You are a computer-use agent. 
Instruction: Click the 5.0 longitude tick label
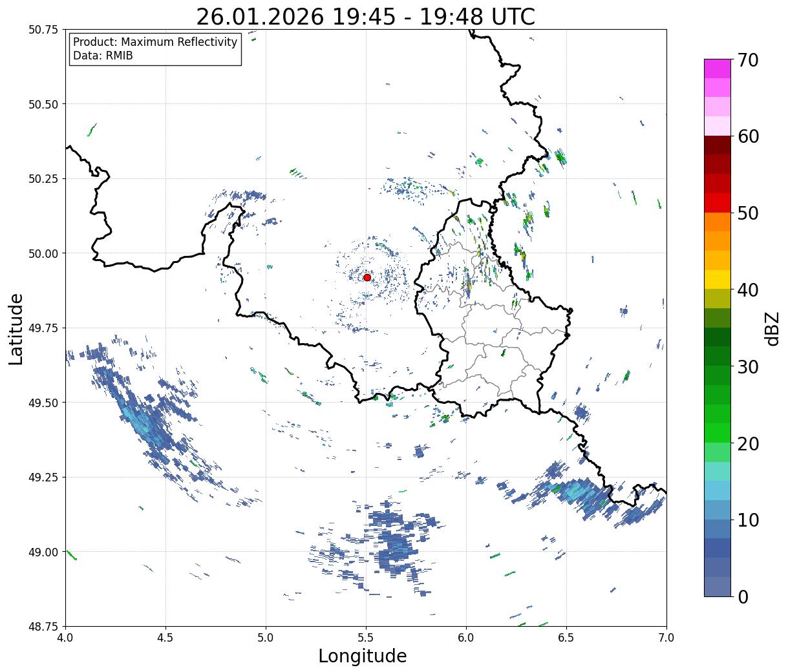266,637
